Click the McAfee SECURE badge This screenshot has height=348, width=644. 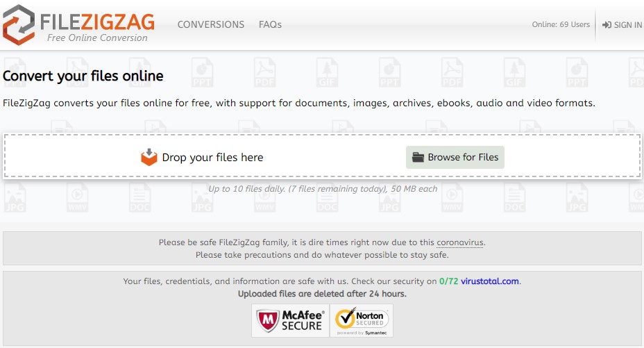click(x=290, y=320)
